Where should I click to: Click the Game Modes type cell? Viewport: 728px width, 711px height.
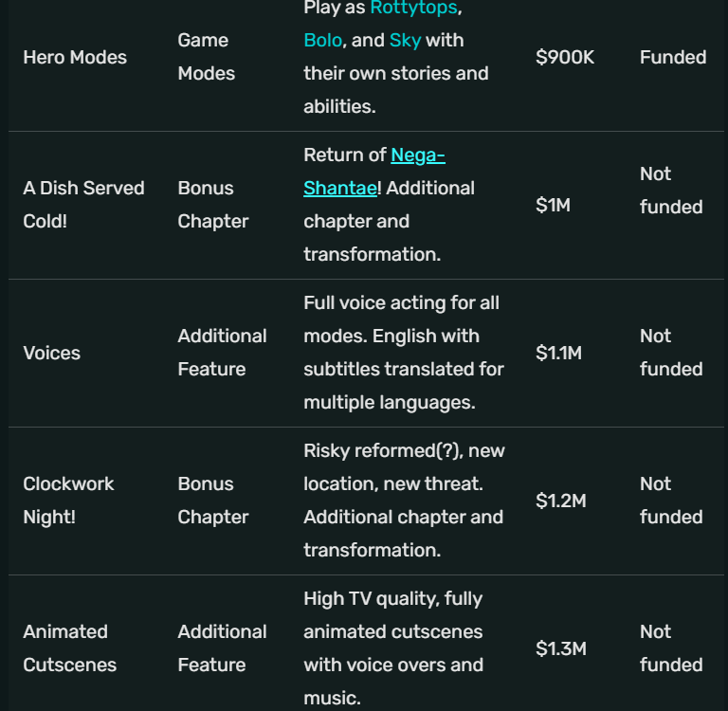tap(206, 57)
